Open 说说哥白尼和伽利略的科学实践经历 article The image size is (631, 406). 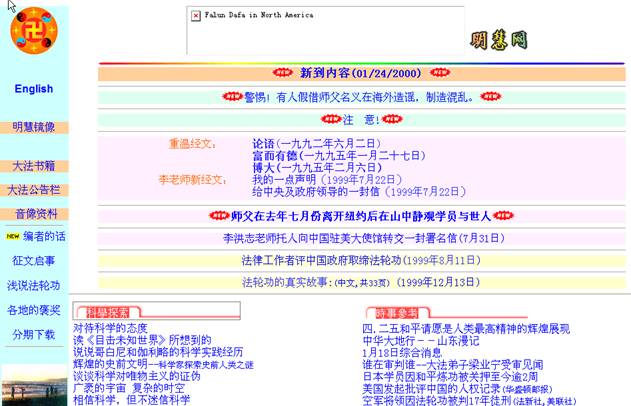(158, 352)
